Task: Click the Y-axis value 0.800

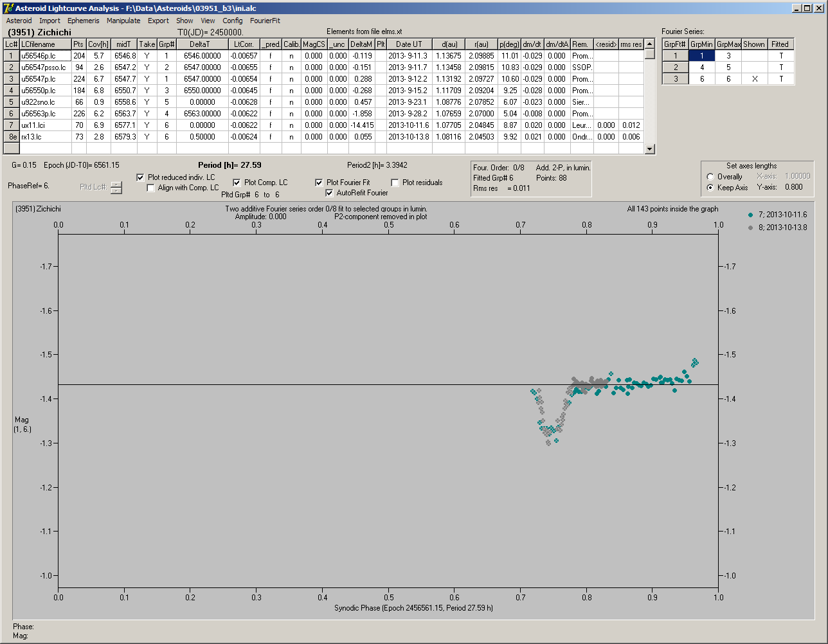Action: pyautogui.click(x=793, y=188)
